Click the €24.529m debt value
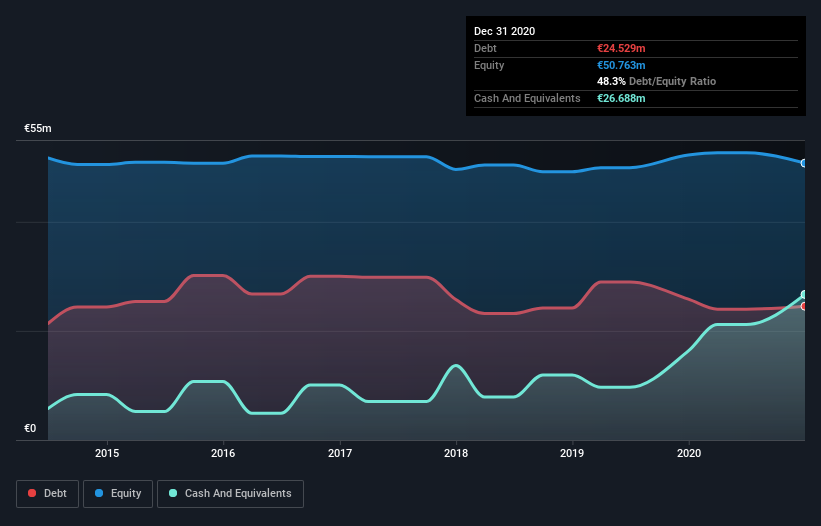 (621, 48)
